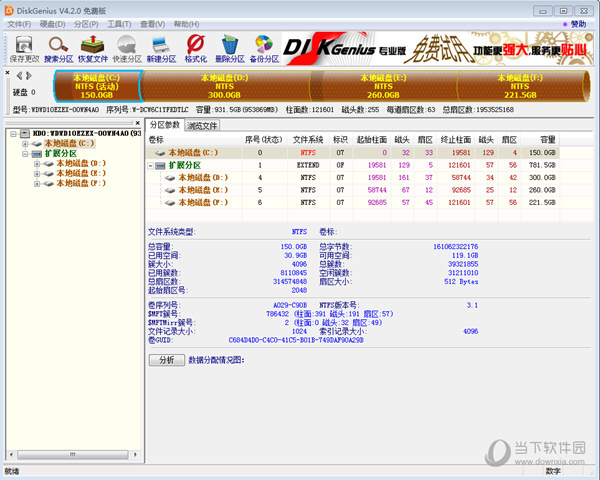Click the 新建分区 new partition icon
The height and width of the screenshot is (480, 600).
pyautogui.click(x=161, y=49)
